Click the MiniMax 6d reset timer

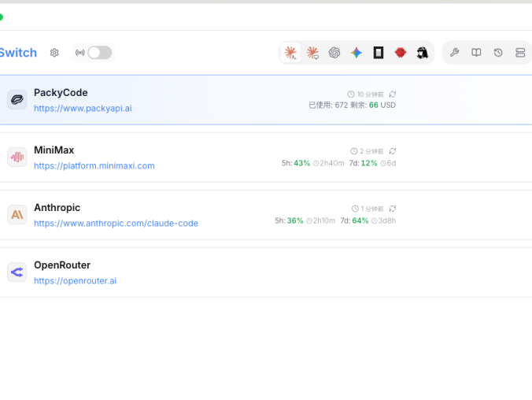(x=388, y=163)
